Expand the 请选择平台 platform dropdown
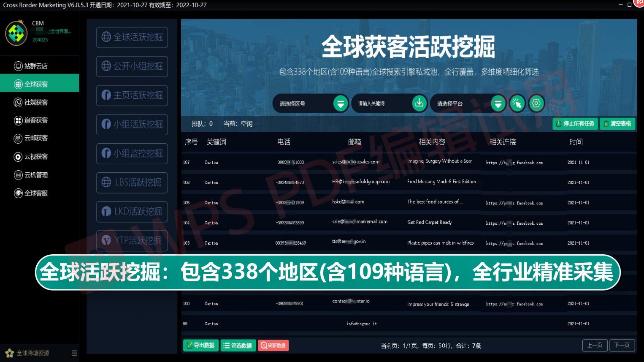The height and width of the screenshot is (362, 644). click(x=498, y=103)
